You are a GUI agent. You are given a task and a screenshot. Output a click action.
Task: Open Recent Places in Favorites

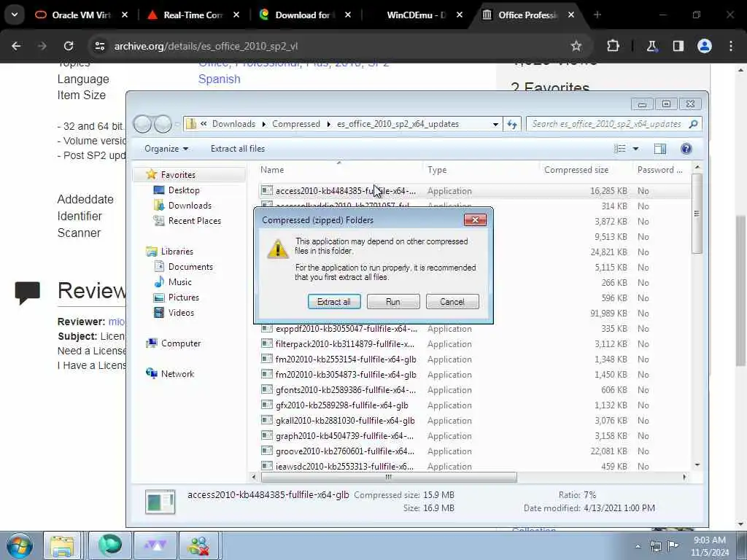point(194,220)
